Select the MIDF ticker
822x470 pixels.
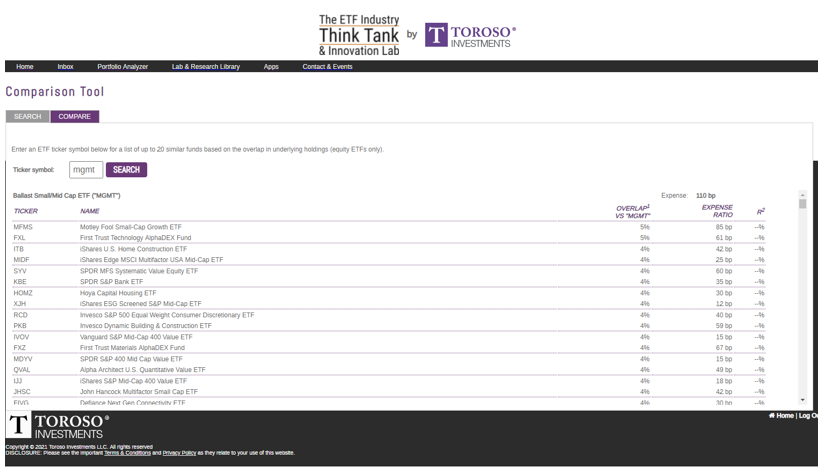pos(21,260)
